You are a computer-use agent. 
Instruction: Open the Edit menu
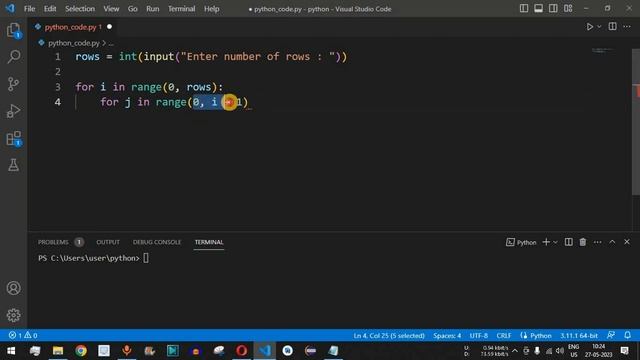pos(50,9)
